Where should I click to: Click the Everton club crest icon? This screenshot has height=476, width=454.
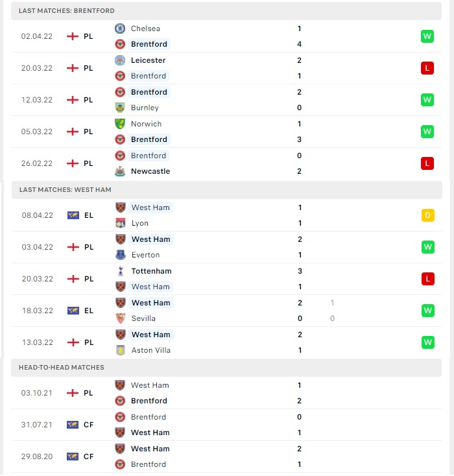point(121,255)
